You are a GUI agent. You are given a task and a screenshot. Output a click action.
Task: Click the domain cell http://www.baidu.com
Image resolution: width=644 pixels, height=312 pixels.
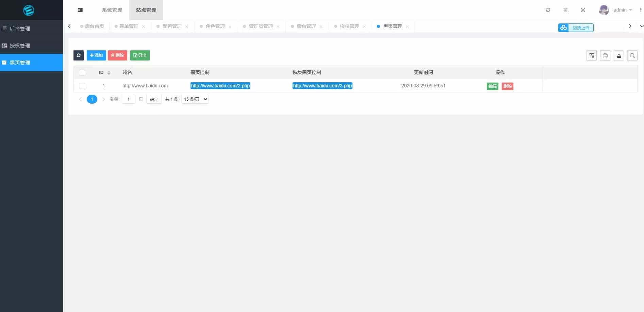[x=145, y=86]
